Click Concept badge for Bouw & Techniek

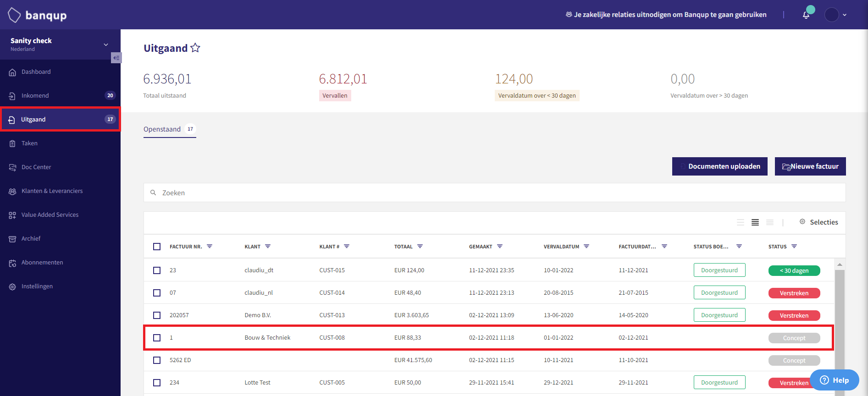coord(794,338)
